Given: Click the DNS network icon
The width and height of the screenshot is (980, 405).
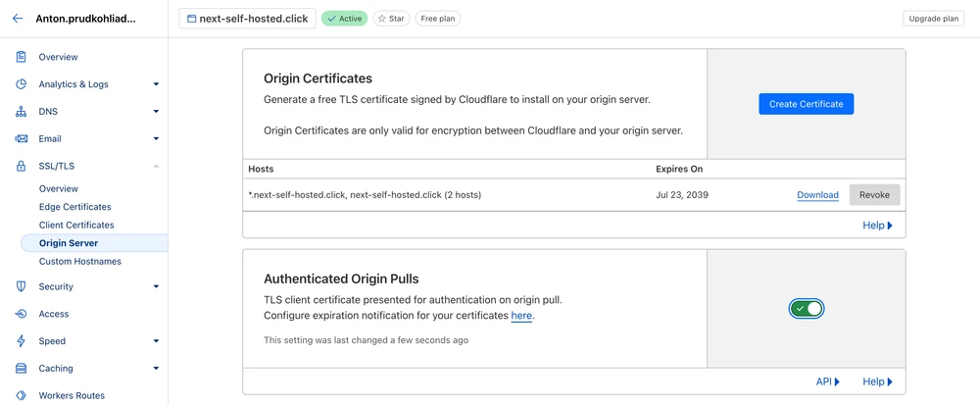Looking at the screenshot, I should pos(21,112).
